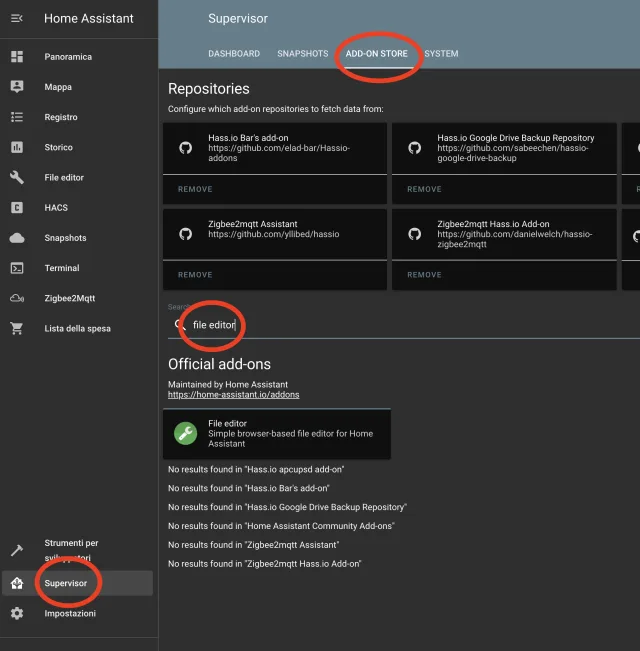
Task: Open Snapshots in the sidebar
Action: click(77, 238)
